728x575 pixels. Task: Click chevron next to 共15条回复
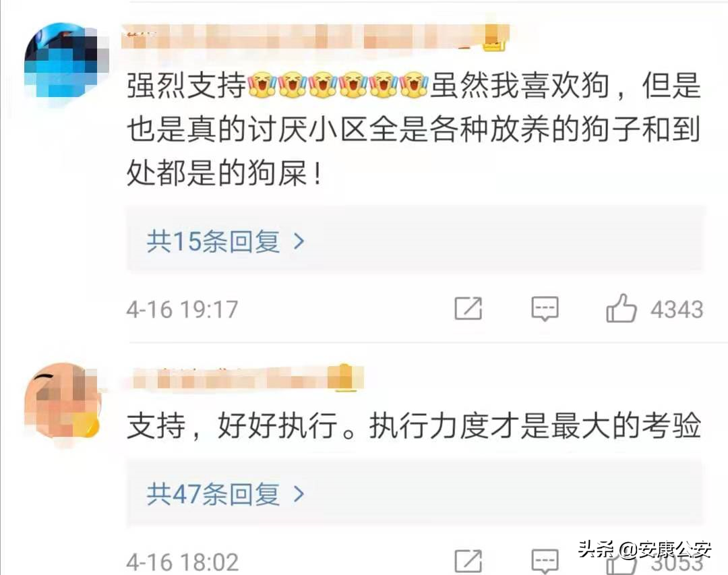(x=299, y=241)
